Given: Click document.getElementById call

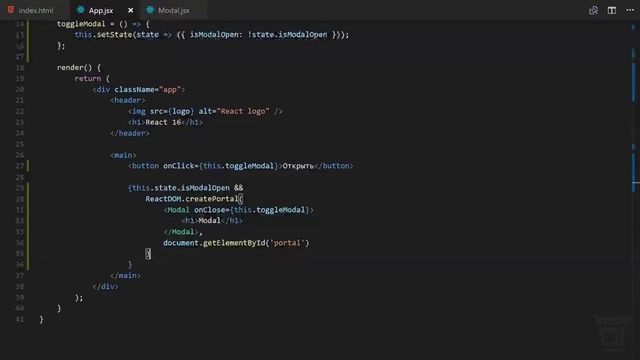Looking at the screenshot, I should coord(236,243).
